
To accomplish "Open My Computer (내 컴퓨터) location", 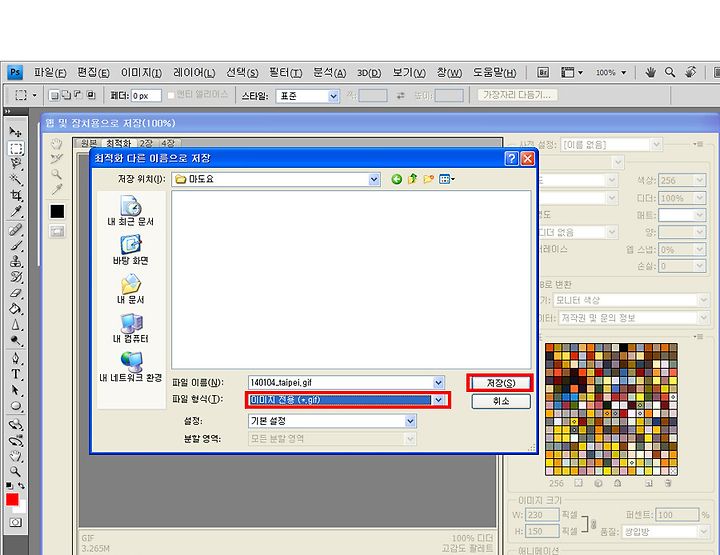I will pos(130,328).
